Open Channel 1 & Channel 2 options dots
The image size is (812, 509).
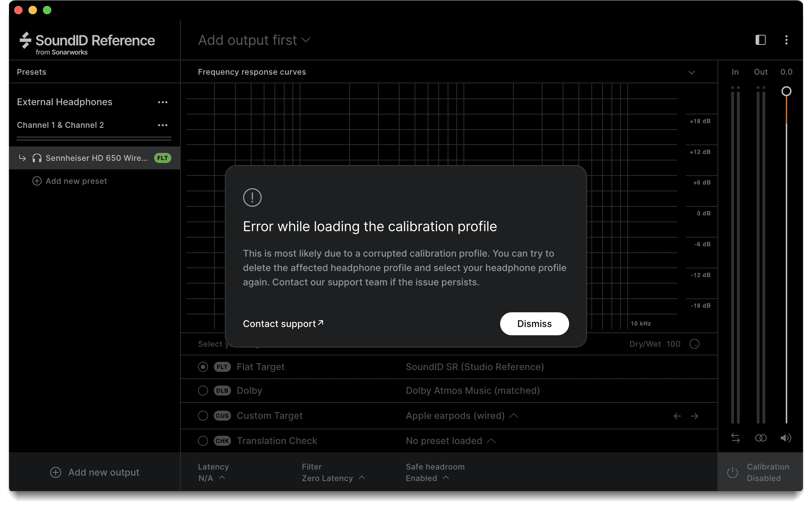pyautogui.click(x=163, y=125)
